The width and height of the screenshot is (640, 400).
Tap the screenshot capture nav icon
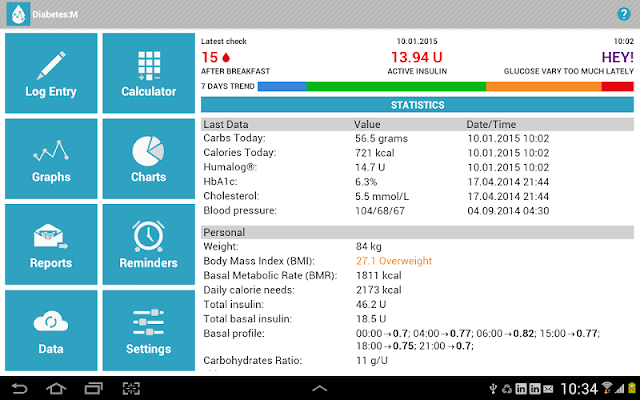tap(131, 388)
